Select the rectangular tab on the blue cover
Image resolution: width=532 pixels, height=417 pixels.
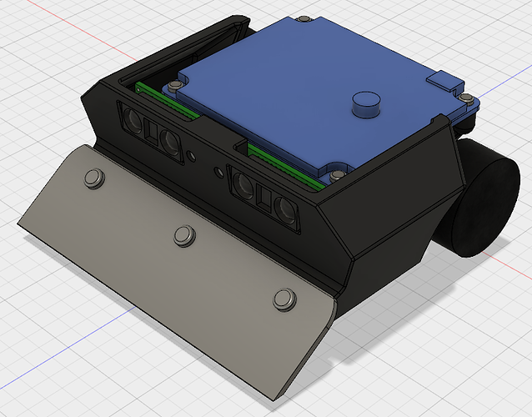[445, 82]
